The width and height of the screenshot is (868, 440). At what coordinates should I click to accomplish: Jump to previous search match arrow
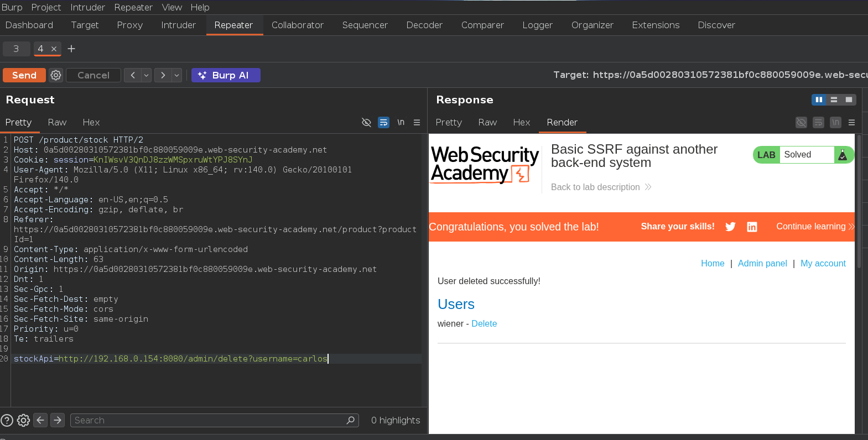[x=40, y=420]
